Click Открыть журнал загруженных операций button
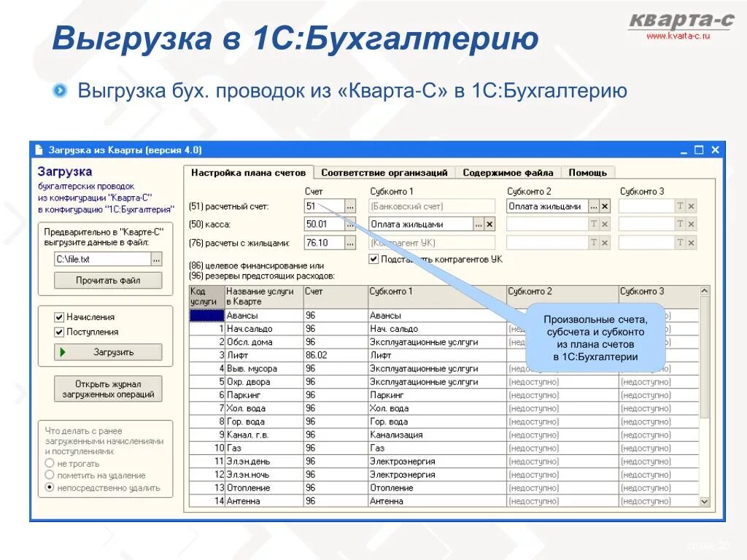The height and width of the screenshot is (560, 747). tap(108, 389)
